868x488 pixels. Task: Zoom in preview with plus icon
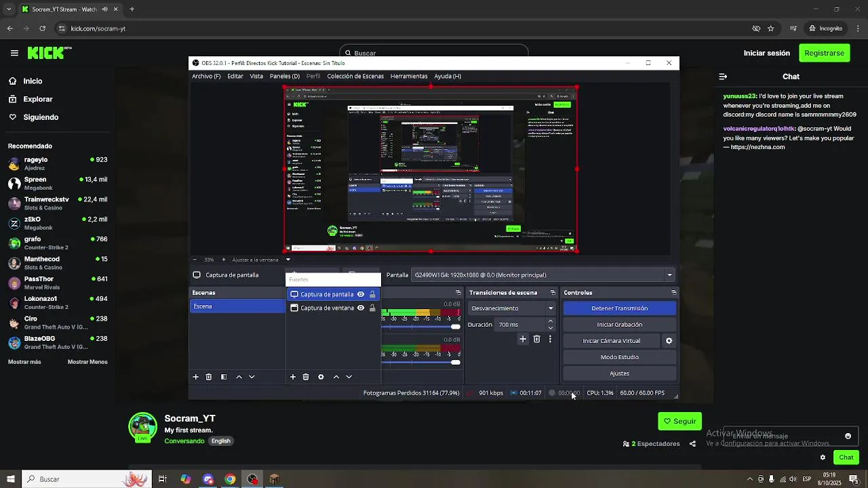coord(224,260)
